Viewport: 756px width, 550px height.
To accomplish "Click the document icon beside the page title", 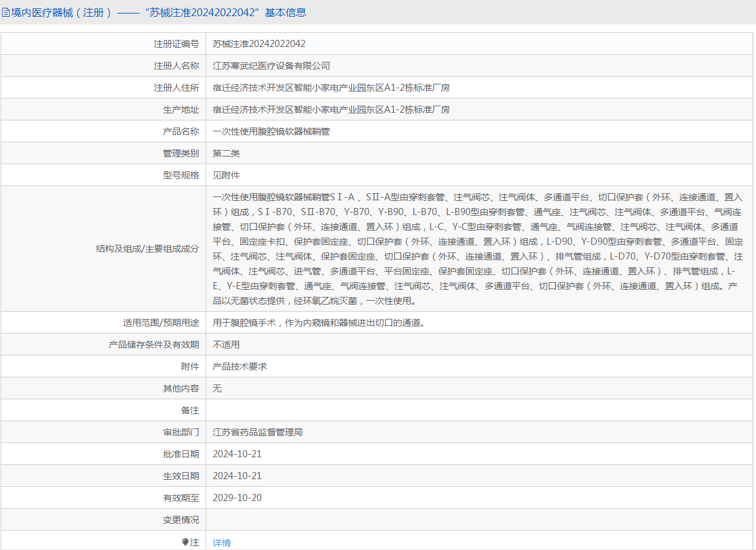I will tap(6, 12).
